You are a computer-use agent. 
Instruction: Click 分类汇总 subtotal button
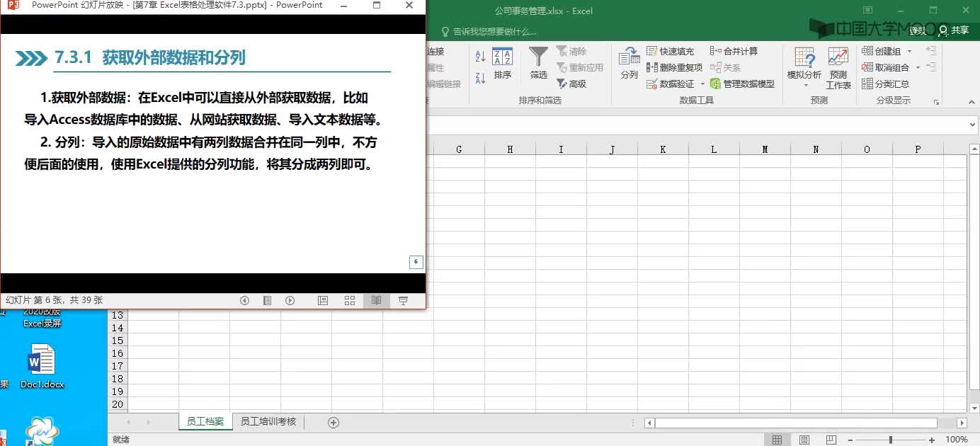tap(885, 84)
